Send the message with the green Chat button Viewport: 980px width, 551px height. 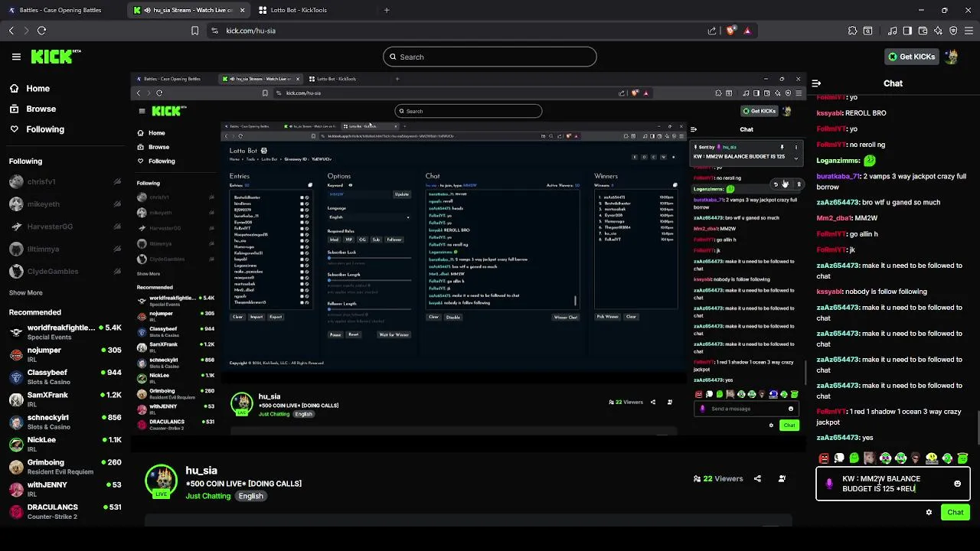[955, 513]
